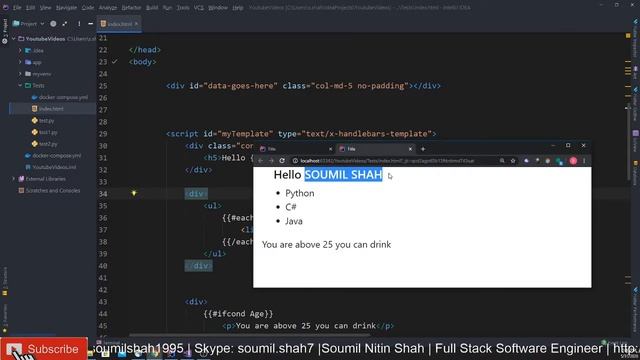Click the yellow lightbulb intention icon on line 34
640x360 pixels.
tap(133, 193)
